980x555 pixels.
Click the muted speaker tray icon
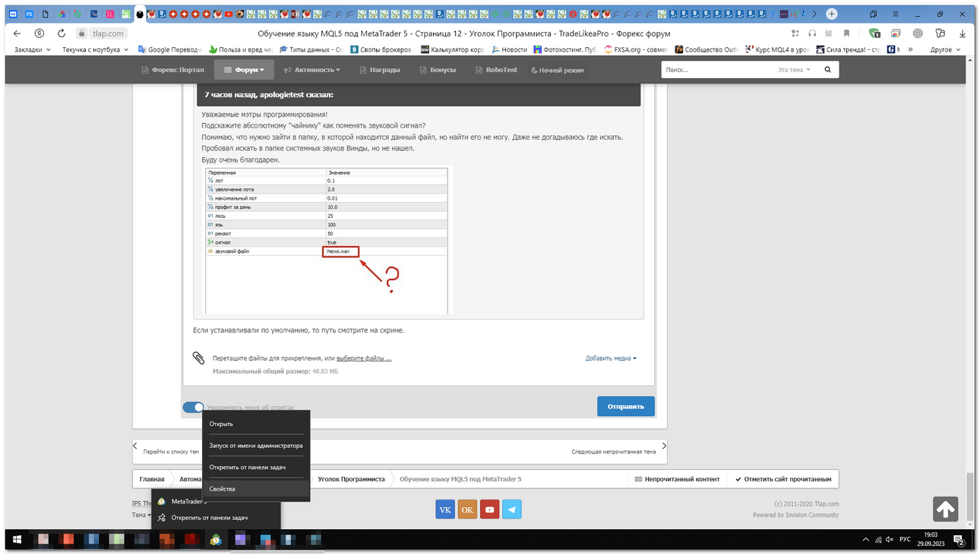[890, 540]
